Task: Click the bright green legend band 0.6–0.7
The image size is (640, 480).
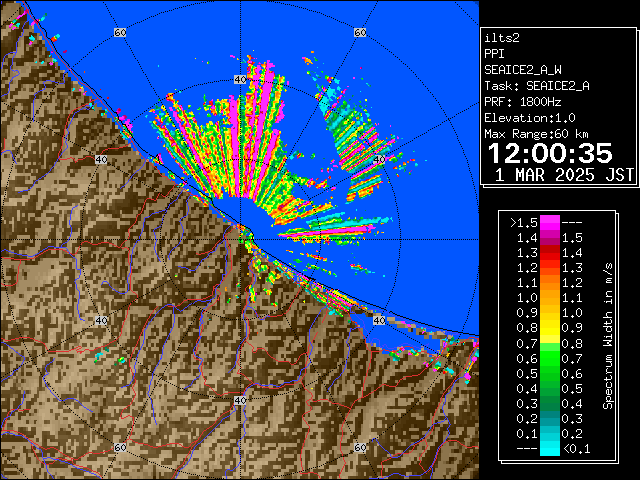Action: coord(550,358)
